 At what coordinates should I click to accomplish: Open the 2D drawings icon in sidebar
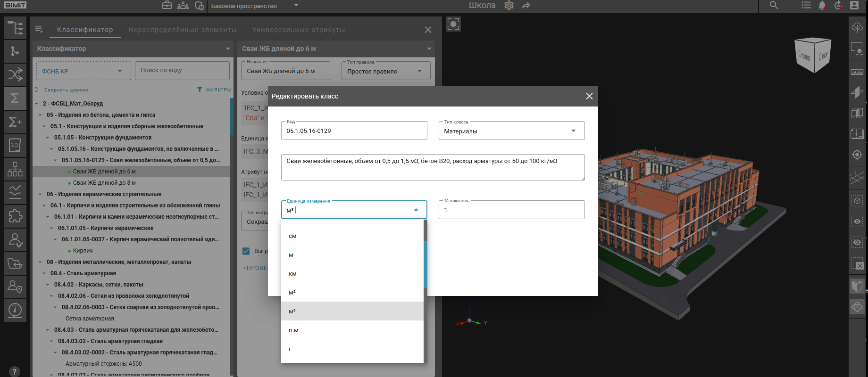pyautogui.click(x=15, y=145)
